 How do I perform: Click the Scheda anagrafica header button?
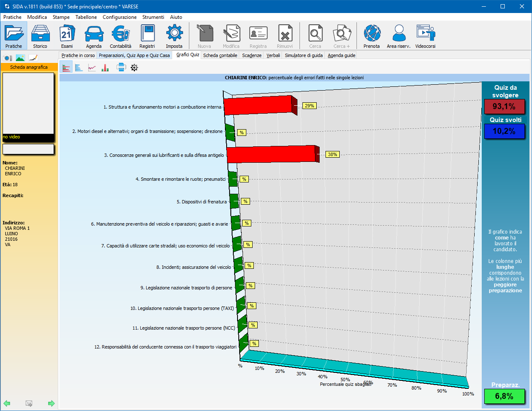[x=29, y=67]
